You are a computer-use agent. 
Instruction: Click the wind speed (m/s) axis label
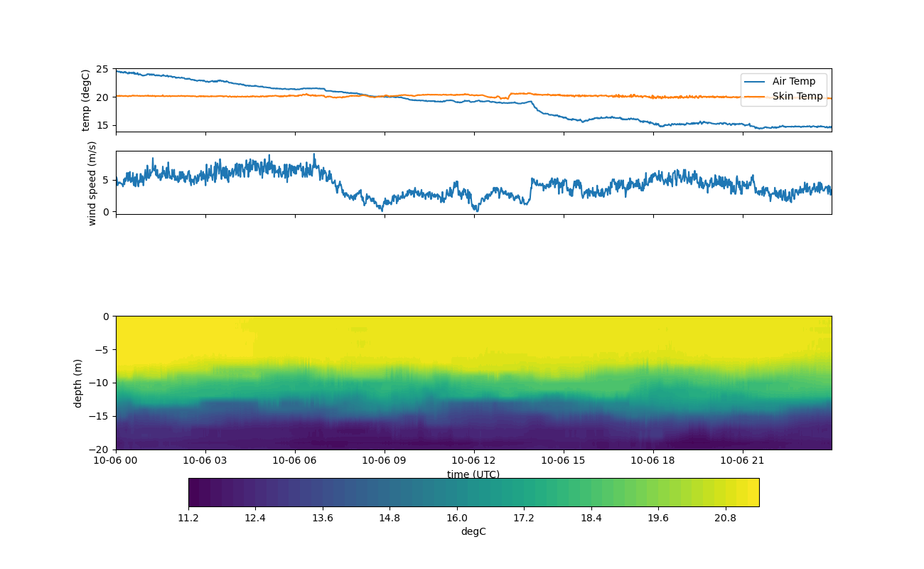(x=92, y=183)
